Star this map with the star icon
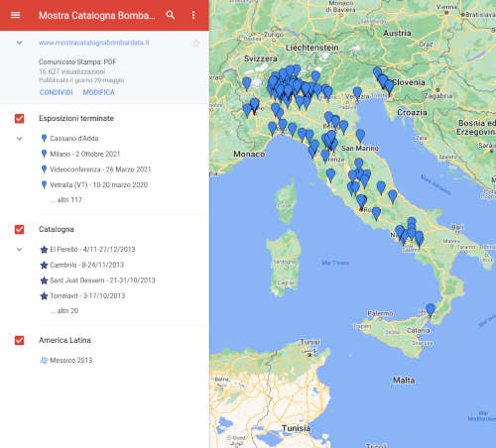The height and width of the screenshot is (448, 496). click(x=196, y=44)
